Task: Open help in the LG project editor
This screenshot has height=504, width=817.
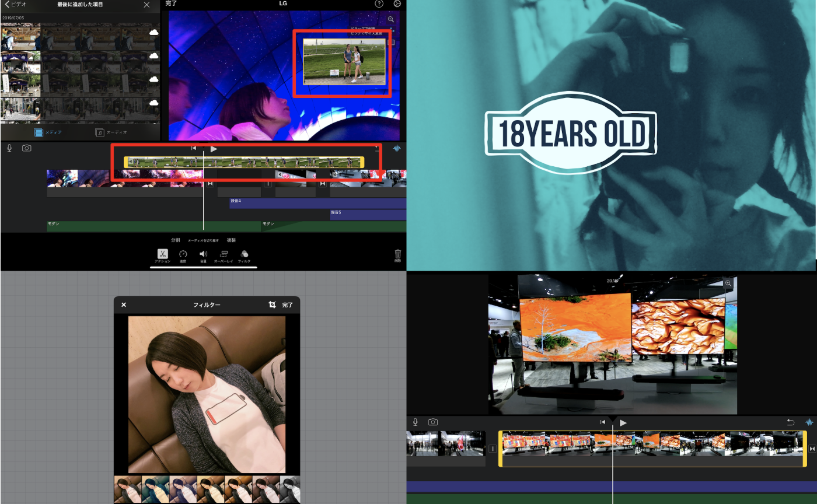Action: (379, 3)
